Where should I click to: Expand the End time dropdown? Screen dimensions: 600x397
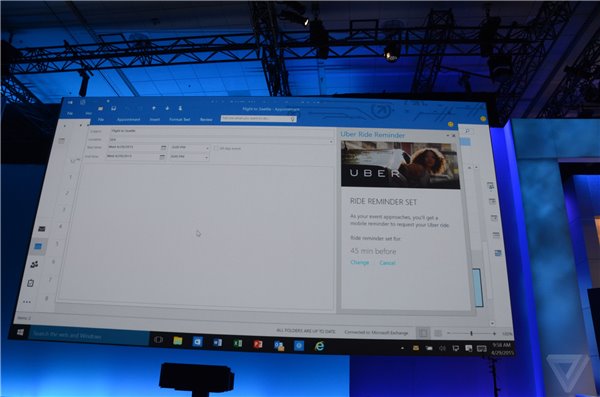206,157
